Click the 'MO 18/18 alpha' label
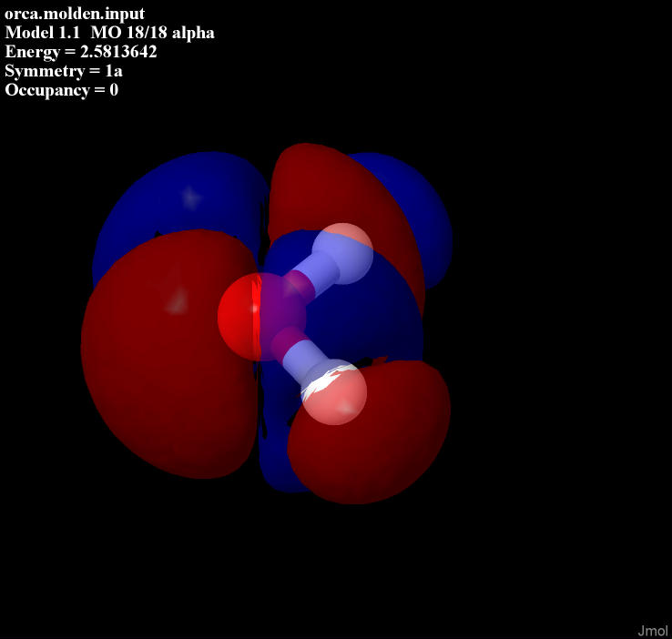This screenshot has width=672, height=639. [153, 33]
